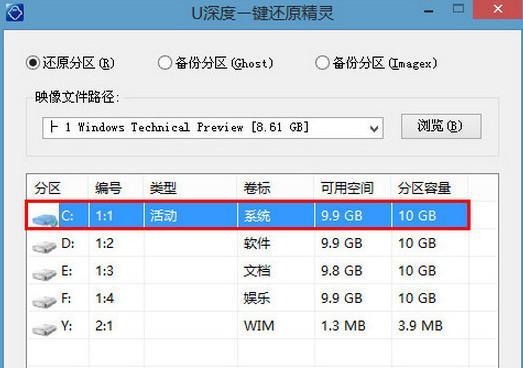The height and width of the screenshot is (368, 523).
Task: Select the 系统 label in C: row
Action: pos(257,216)
